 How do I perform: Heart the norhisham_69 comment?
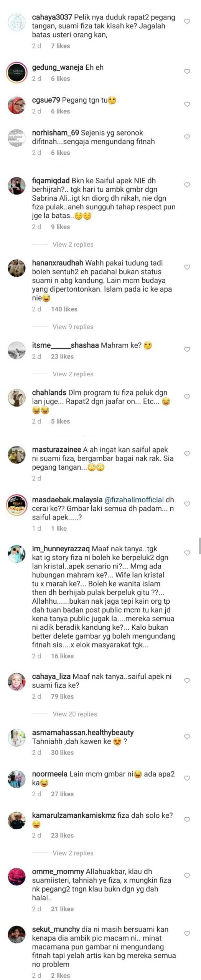(187, 137)
